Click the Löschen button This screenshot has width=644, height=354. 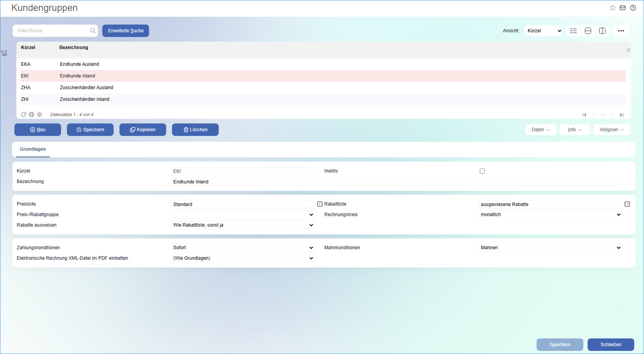click(x=195, y=130)
